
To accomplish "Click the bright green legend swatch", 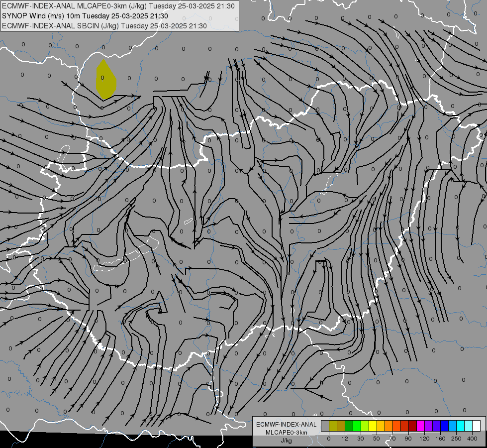I will coord(357,426).
